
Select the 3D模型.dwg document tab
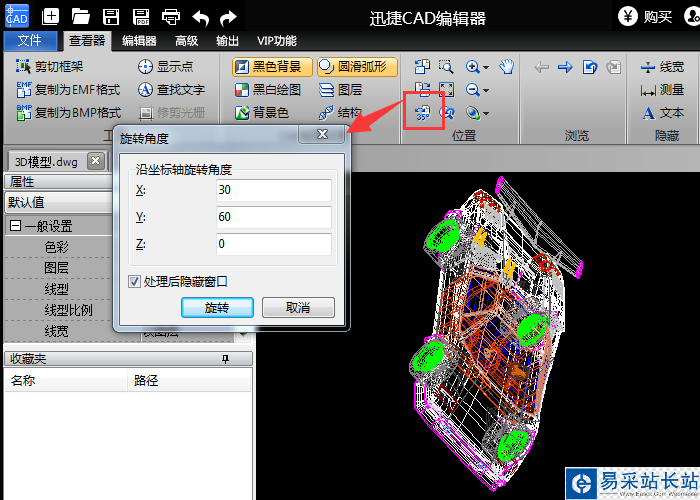46,161
